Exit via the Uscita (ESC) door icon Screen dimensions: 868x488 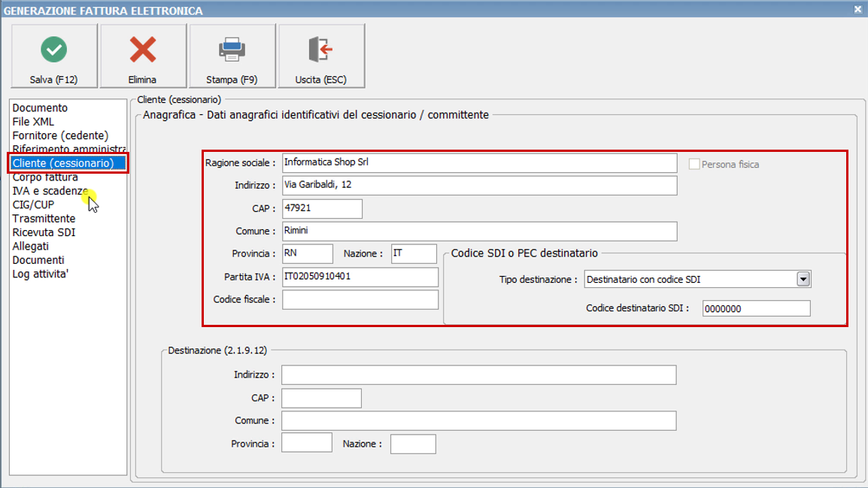321,55
